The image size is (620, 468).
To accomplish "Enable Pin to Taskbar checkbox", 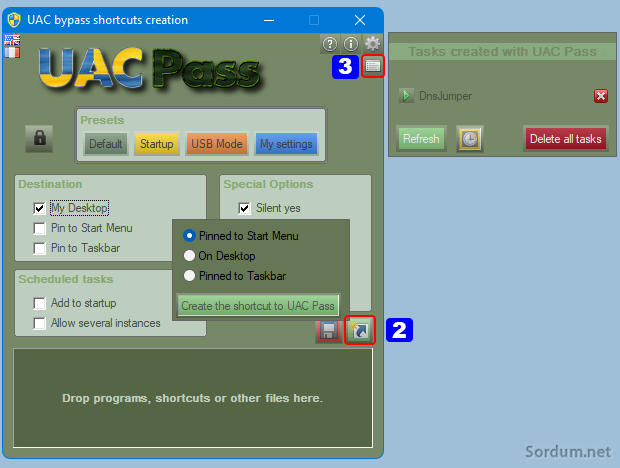I will 39,248.
